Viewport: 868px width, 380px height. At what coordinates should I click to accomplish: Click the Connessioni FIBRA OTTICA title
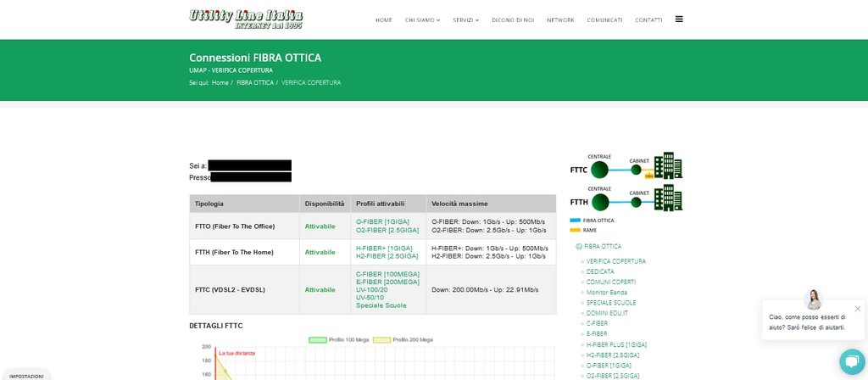pyautogui.click(x=255, y=58)
